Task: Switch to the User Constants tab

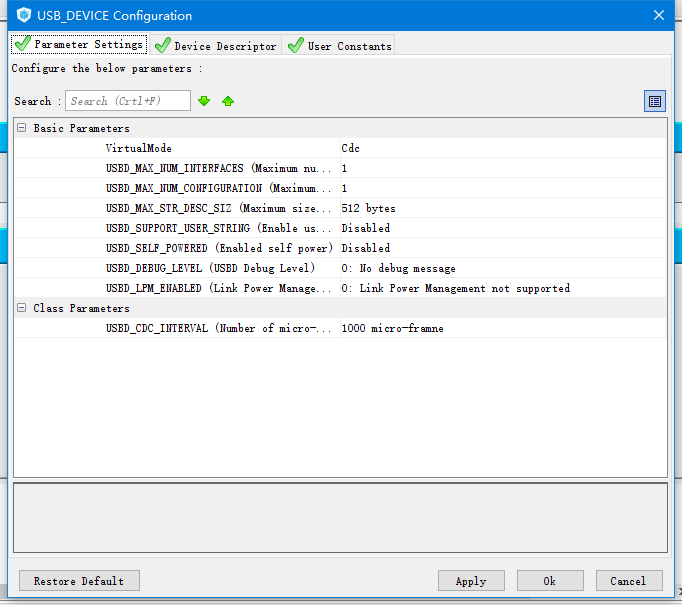Action: coord(339,45)
